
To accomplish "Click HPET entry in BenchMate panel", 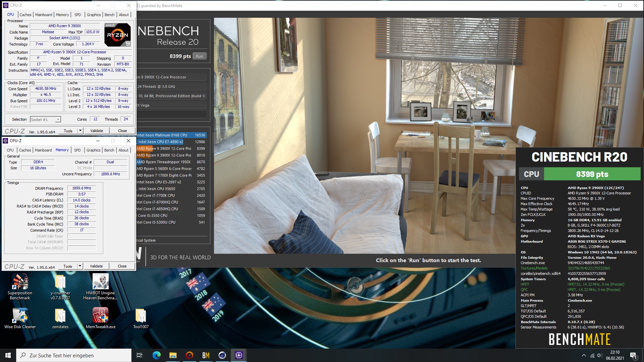I will click(x=525, y=284).
